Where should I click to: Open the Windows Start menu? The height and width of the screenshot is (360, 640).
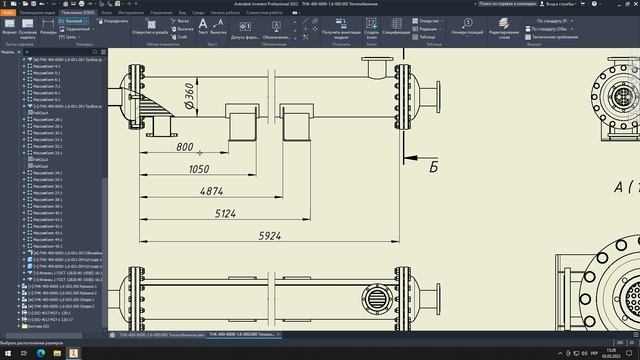[x=8, y=353]
